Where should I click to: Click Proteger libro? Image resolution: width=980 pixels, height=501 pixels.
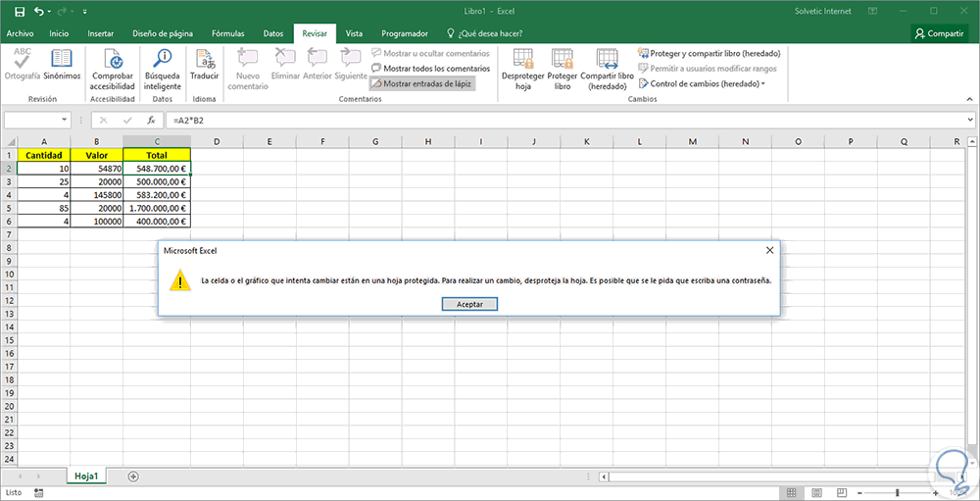point(562,69)
